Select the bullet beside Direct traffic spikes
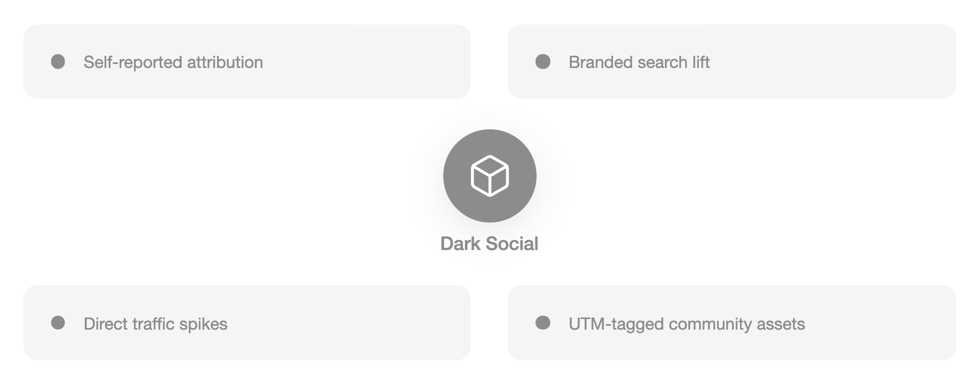 [x=58, y=323]
